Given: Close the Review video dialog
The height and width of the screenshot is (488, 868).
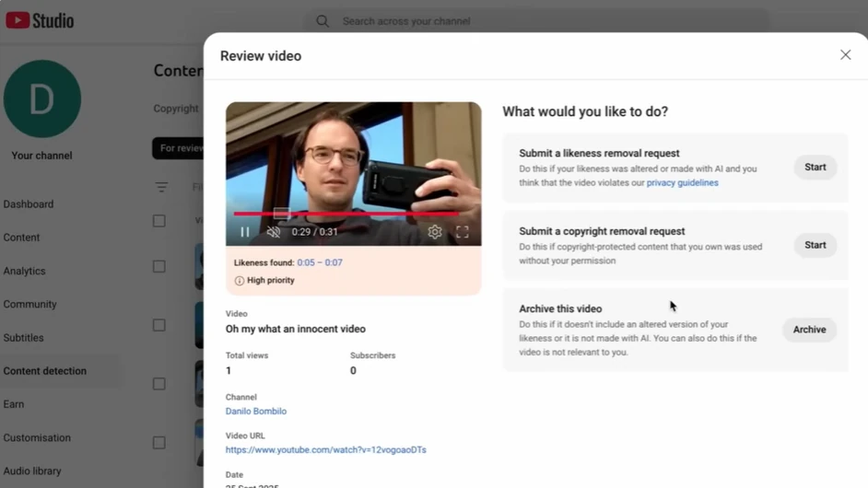Looking at the screenshot, I should pyautogui.click(x=845, y=55).
